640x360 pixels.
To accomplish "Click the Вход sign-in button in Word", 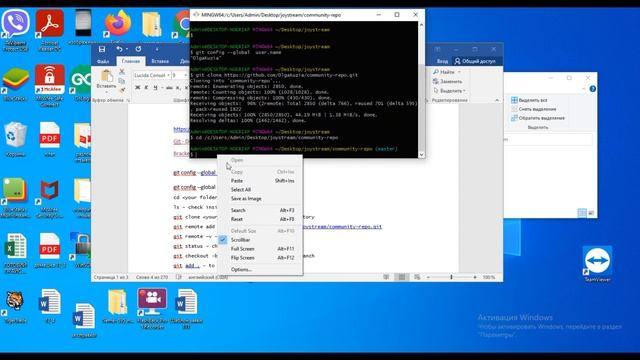I will point(442,61).
